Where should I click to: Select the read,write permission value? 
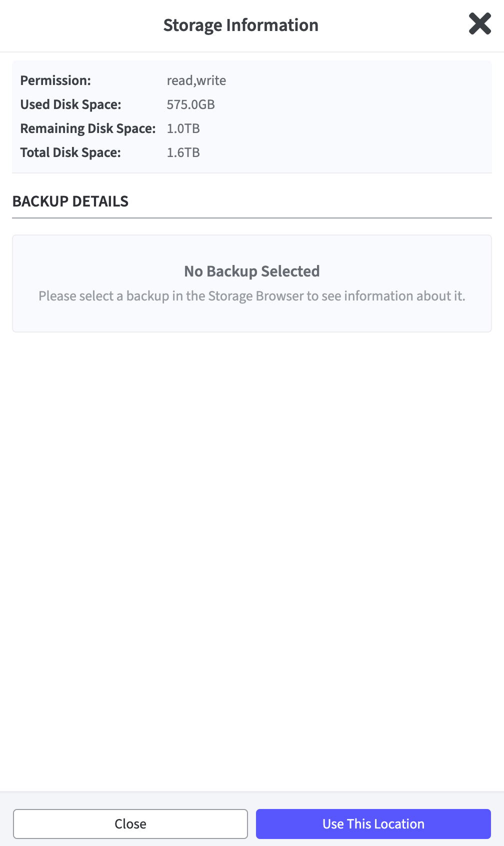click(x=196, y=80)
